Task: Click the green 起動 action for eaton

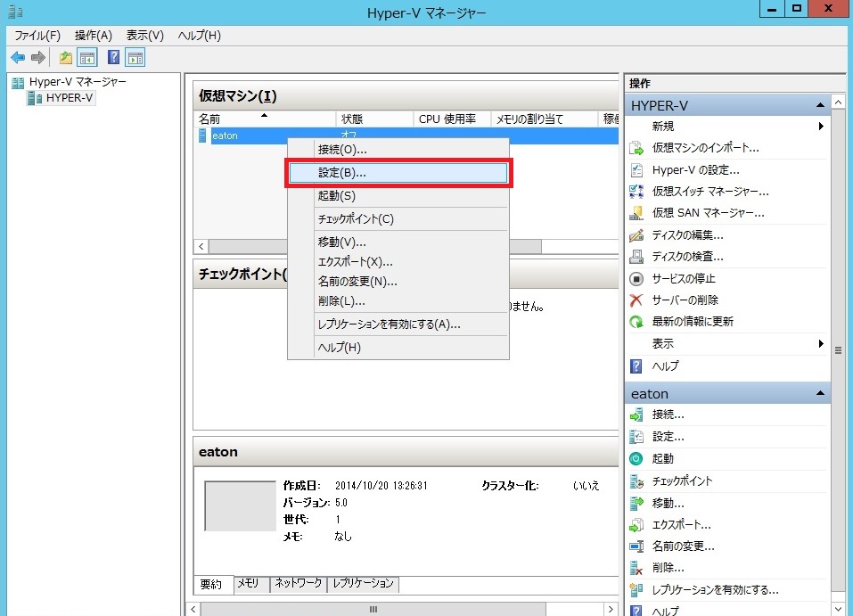Action: coord(662,458)
